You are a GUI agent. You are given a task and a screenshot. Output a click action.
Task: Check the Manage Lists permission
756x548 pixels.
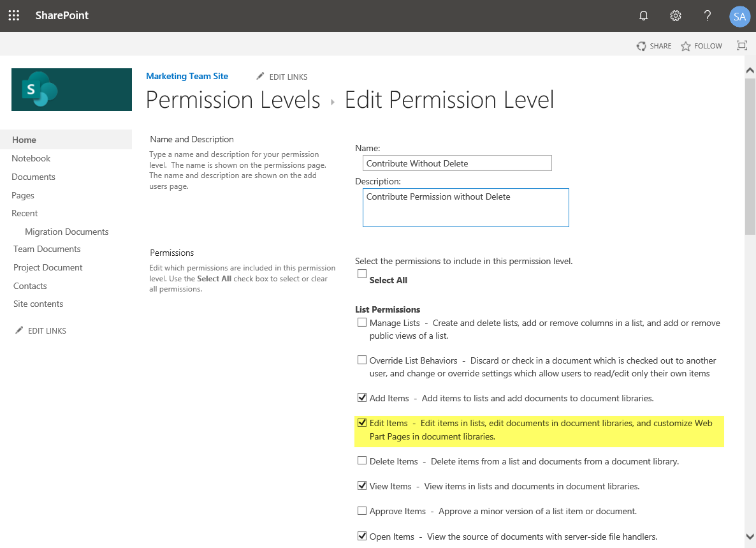362,322
